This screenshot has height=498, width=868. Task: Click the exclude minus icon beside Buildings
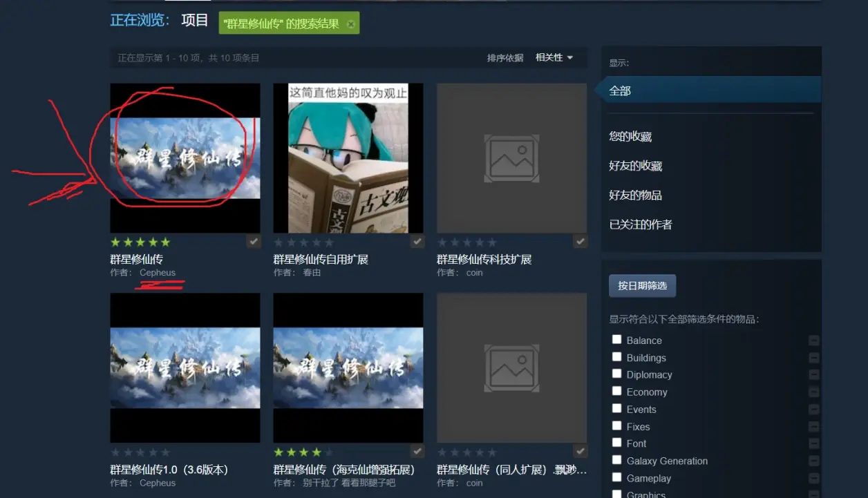(x=813, y=358)
